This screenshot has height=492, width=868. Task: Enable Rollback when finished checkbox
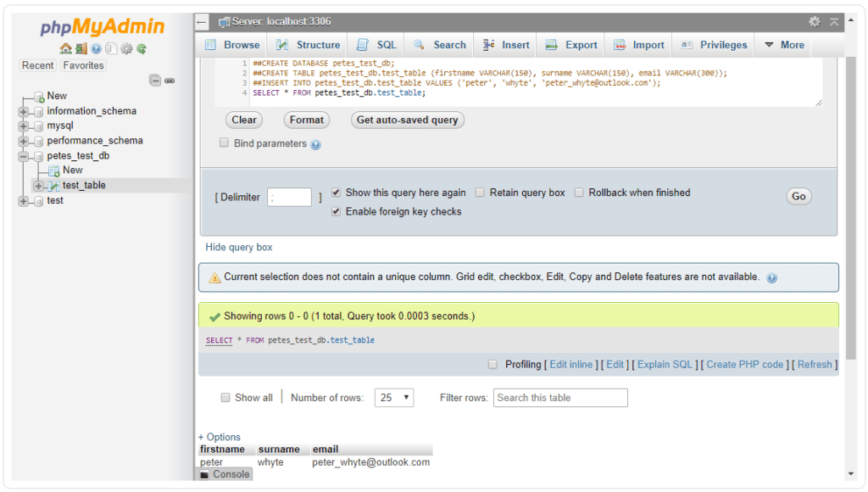coord(579,193)
